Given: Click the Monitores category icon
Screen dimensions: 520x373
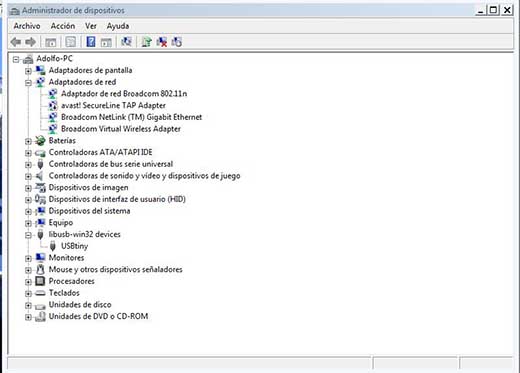Looking at the screenshot, I should tap(40, 258).
